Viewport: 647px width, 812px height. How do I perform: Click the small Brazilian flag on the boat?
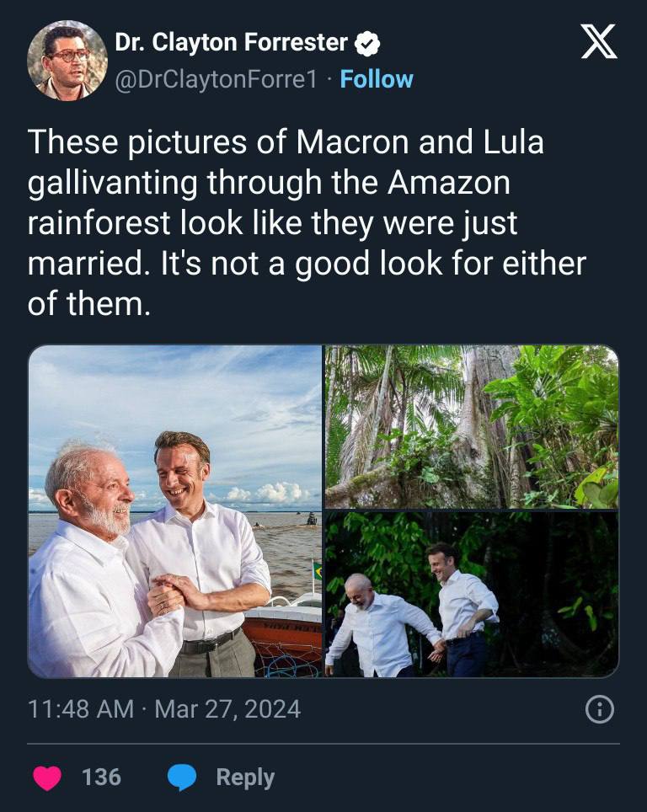click(317, 572)
